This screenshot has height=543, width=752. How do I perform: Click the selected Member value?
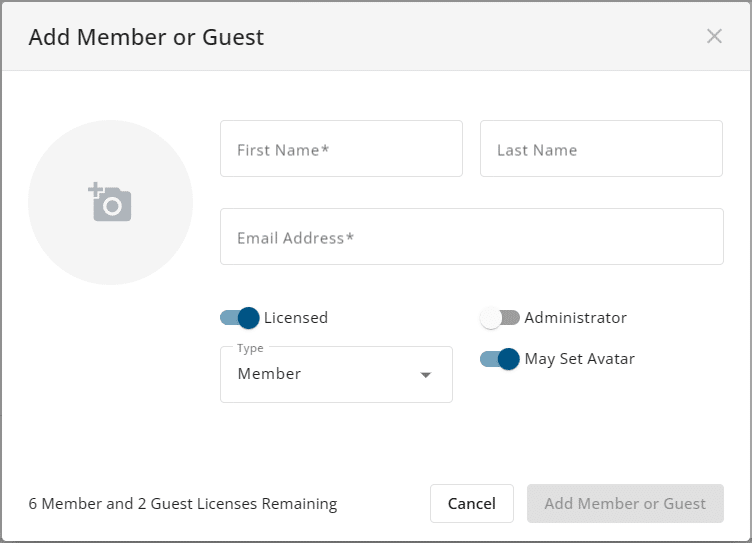[269, 374]
